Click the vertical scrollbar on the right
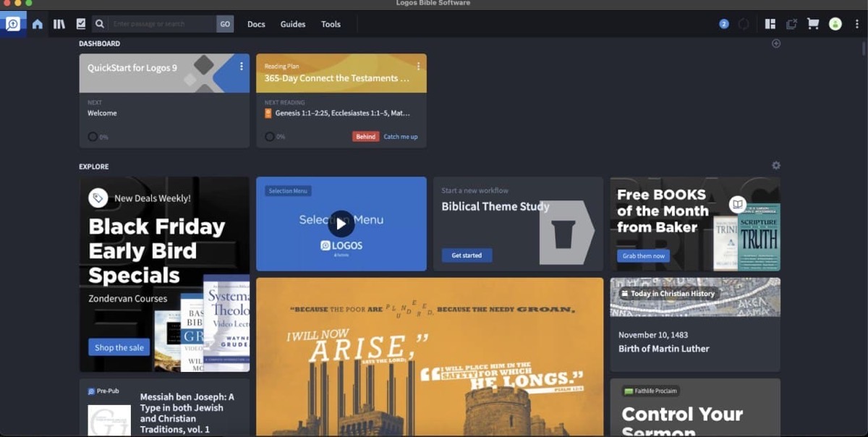The height and width of the screenshot is (437, 868). [x=864, y=51]
